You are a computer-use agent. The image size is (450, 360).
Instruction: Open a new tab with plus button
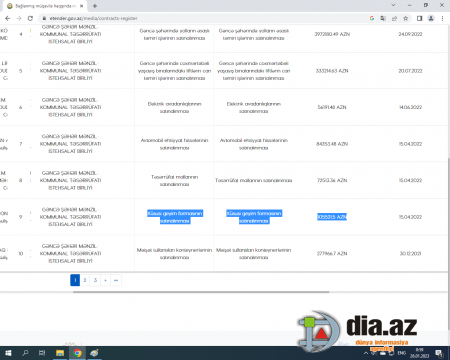pyautogui.click(x=95, y=6)
